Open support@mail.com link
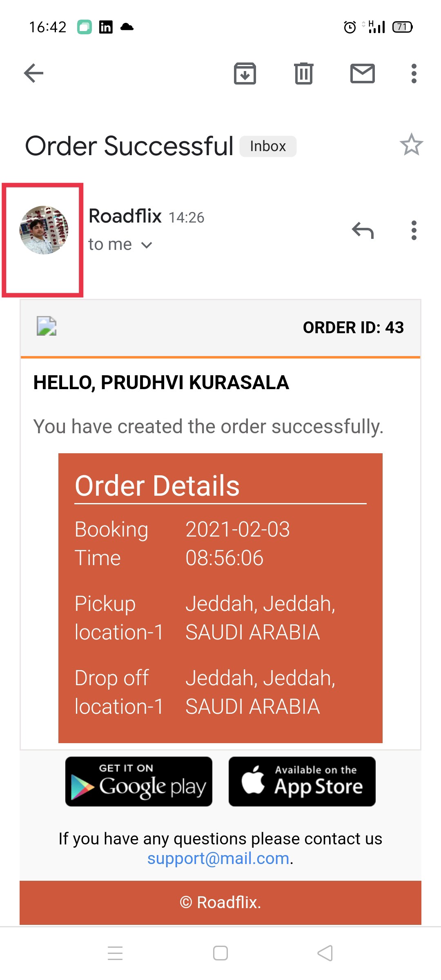The image size is (441, 980). 218,858
